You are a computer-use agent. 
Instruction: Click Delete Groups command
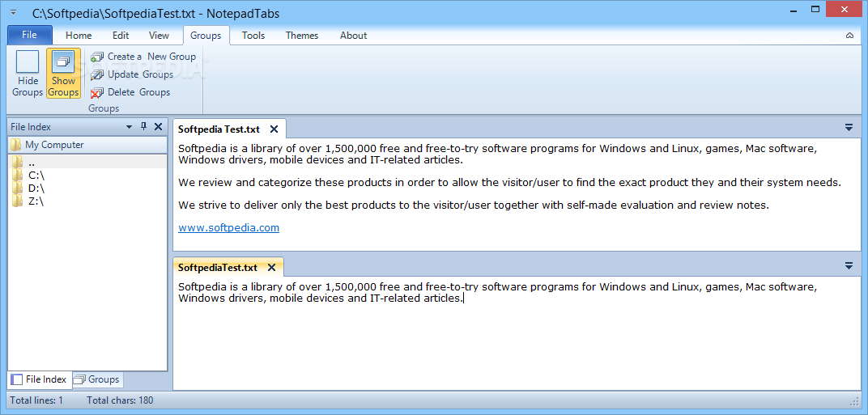130,92
